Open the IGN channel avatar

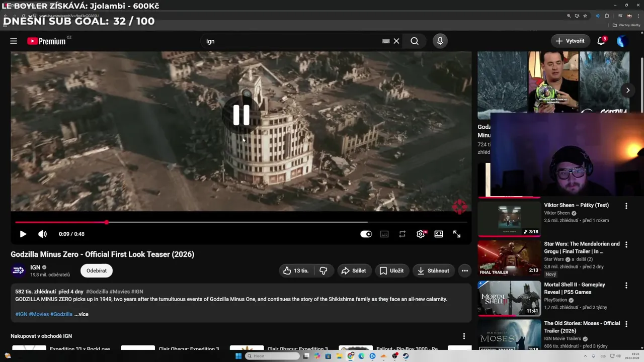(x=19, y=270)
